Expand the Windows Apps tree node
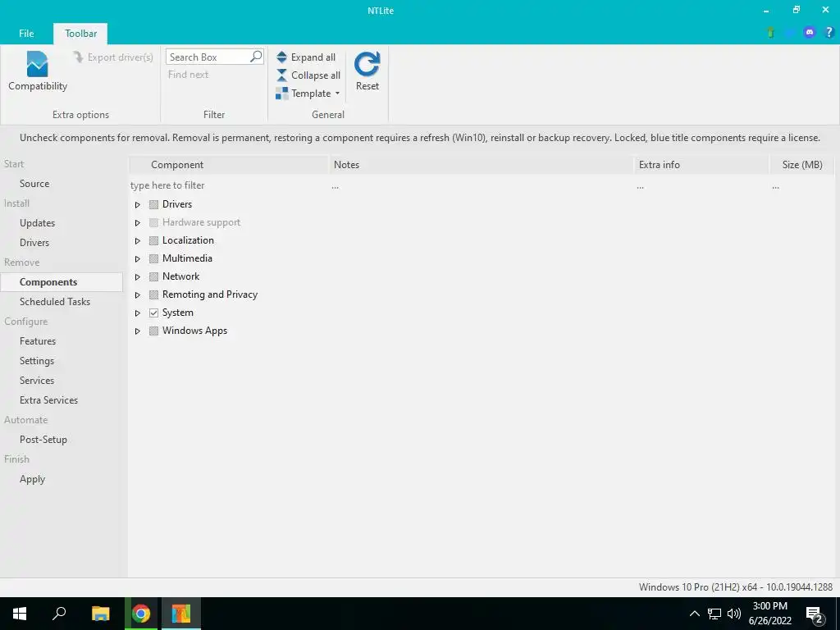The height and width of the screenshot is (630, 840). [138, 331]
